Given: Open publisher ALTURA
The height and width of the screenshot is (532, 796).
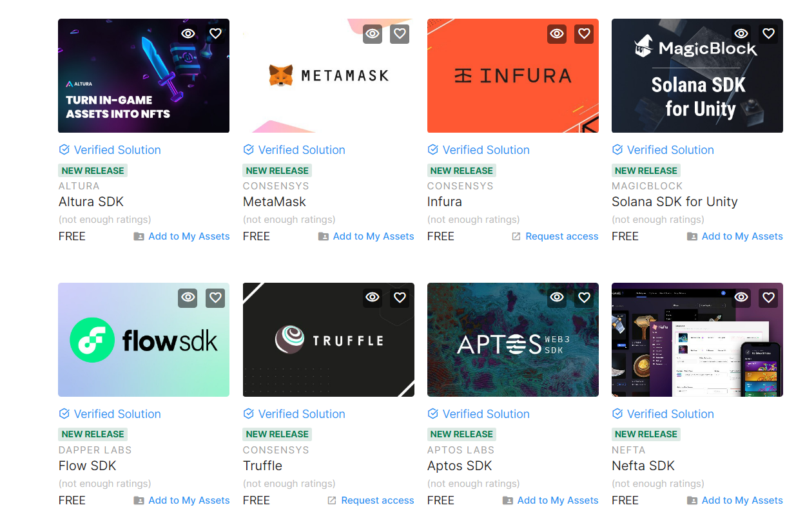Looking at the screenshot, I should pyautogui.click(x=79, y=186).
